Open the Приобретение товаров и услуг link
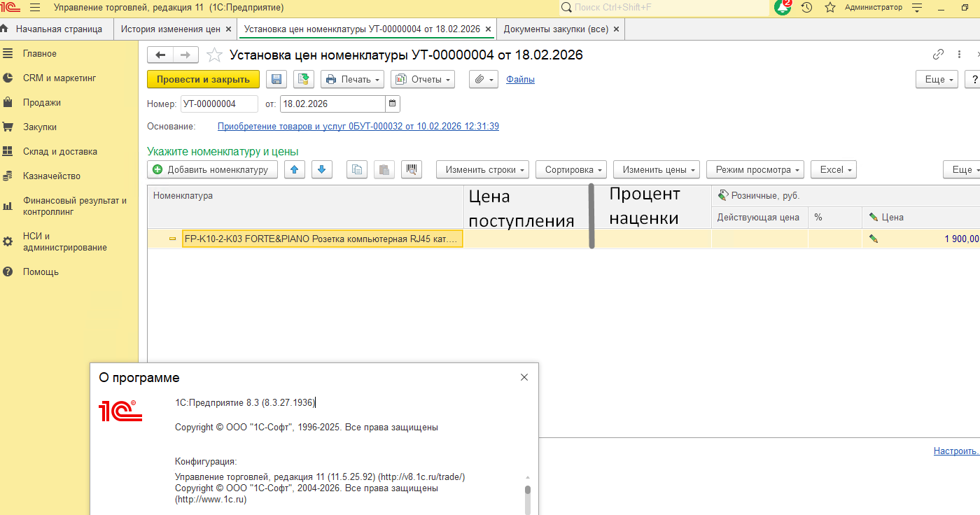 (358, 127)
